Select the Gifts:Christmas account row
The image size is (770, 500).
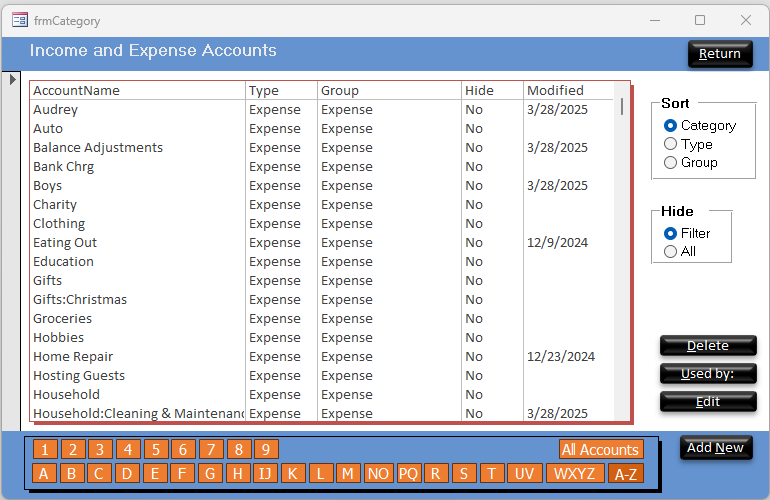[x=322, y=300]
